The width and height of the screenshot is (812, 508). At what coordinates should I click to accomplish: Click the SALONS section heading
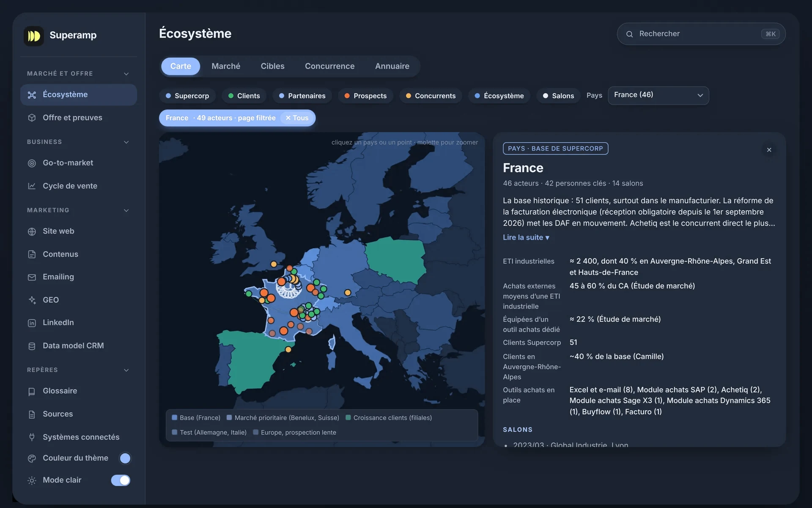click(x=518, y=430)
